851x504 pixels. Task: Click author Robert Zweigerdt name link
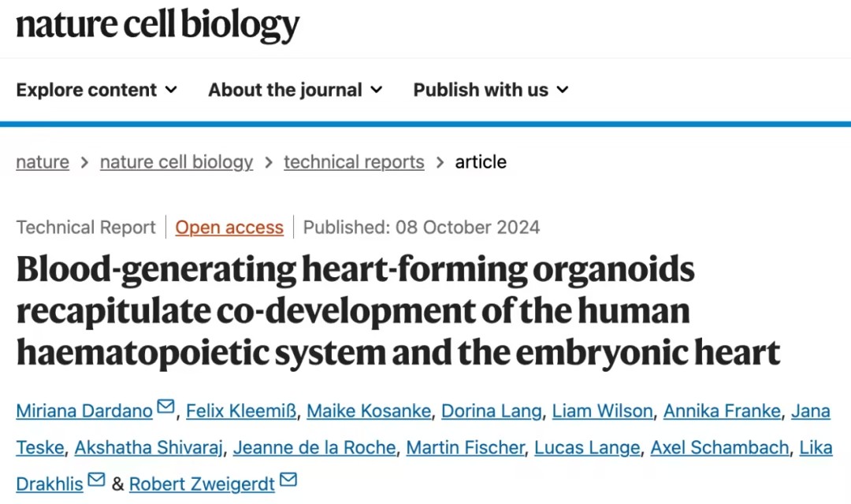[x=202, y=484]
